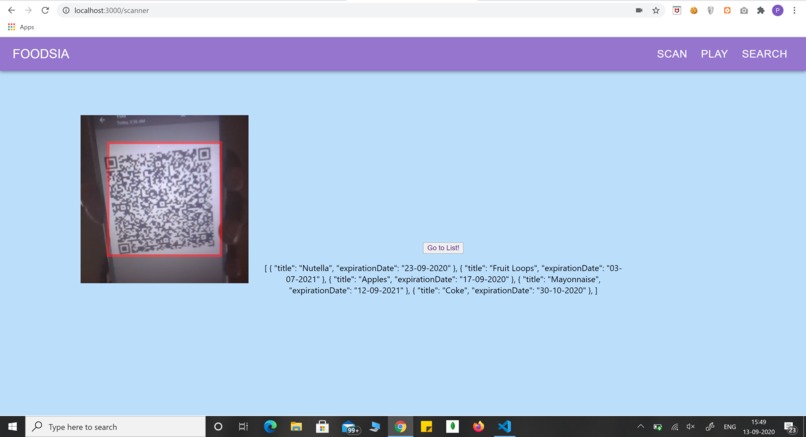Open the SEARCH navigation item

pyautogui.click(x=764, y=54)
